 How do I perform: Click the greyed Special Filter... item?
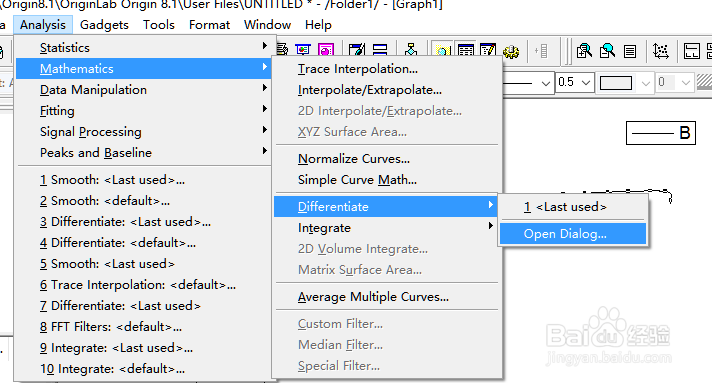tap(386, 365)
